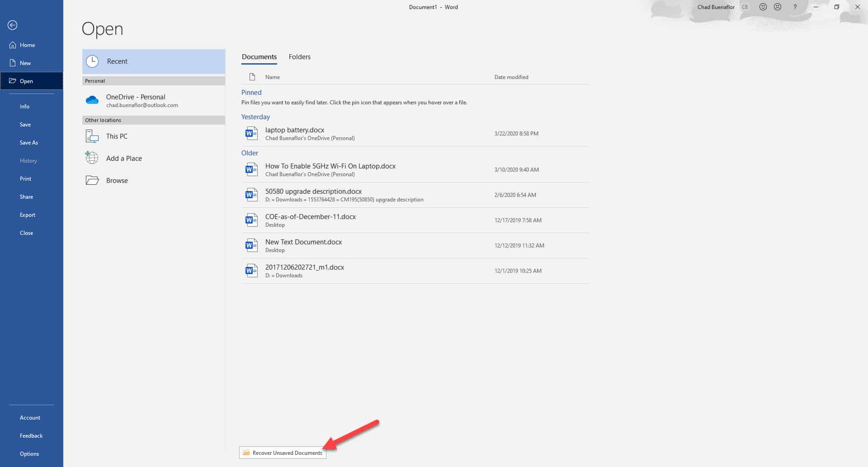Choose Add a Place
The width and height of the screenshot is (868, 467).
[x=154, y=158]
